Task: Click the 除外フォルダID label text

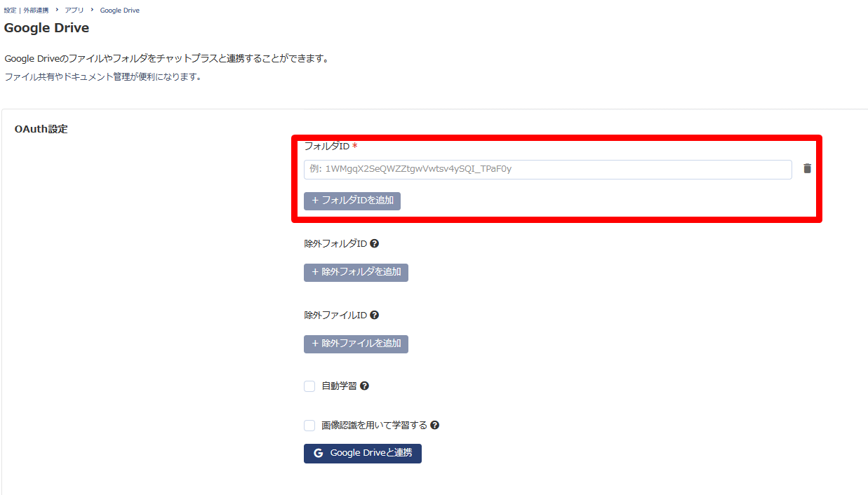Action: pos(335,244)
